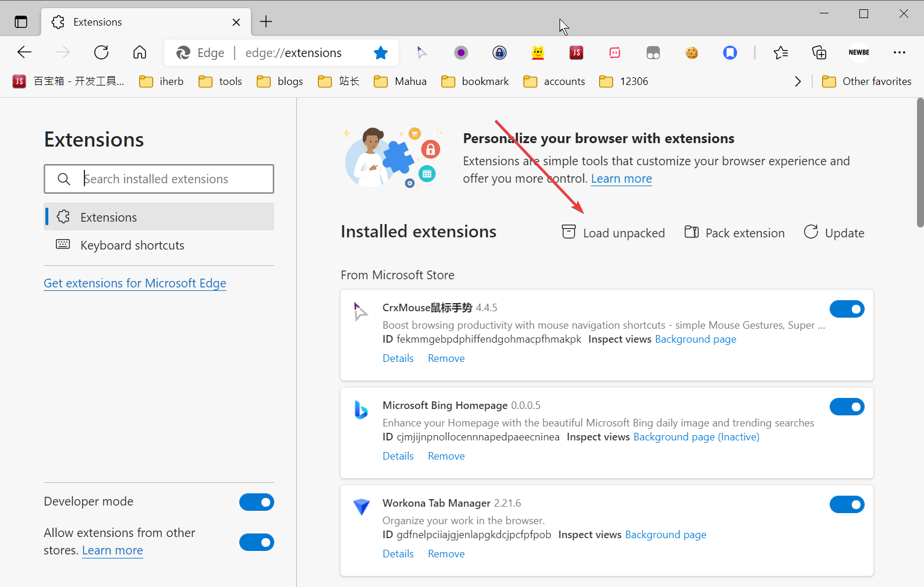Open the pink bilibili extension icon
Screen dimensions: 924x587
(x=615, y=53)
